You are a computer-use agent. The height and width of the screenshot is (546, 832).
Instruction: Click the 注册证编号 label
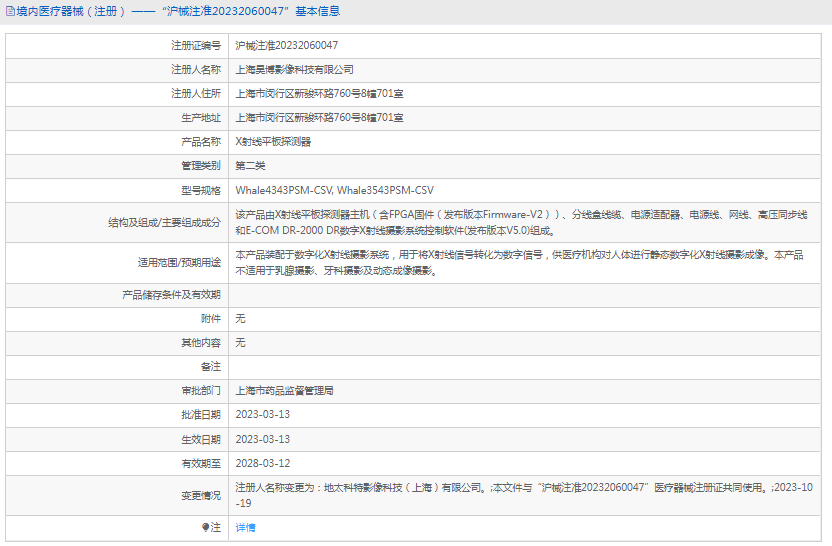[196, 46]
